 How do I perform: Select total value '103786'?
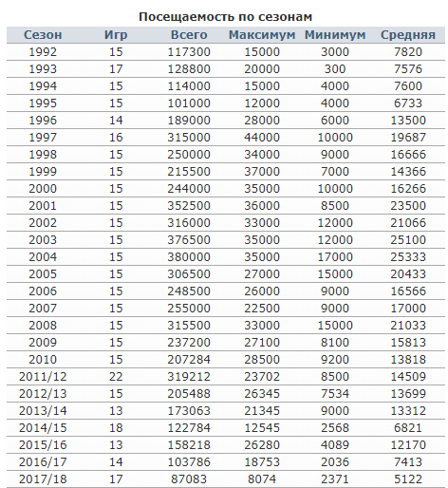click(189, 462)
